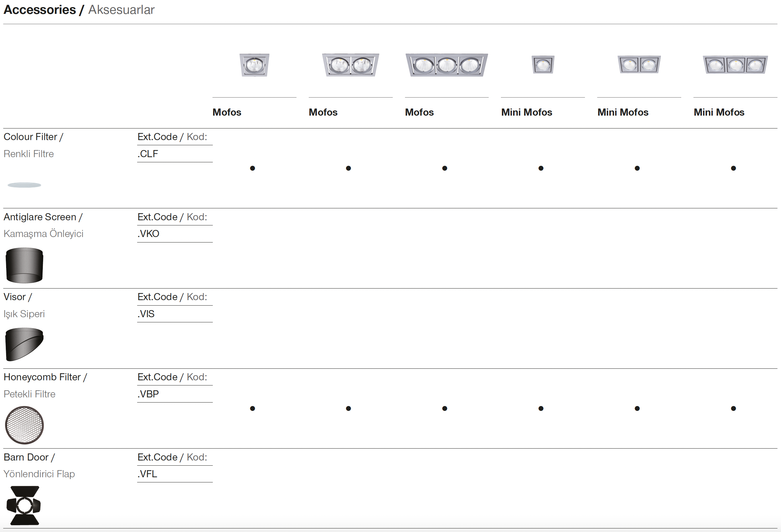
Task: Click the Colour Filter dot under first Mofos
Action: pyautogui.click(x=252, y=168)
